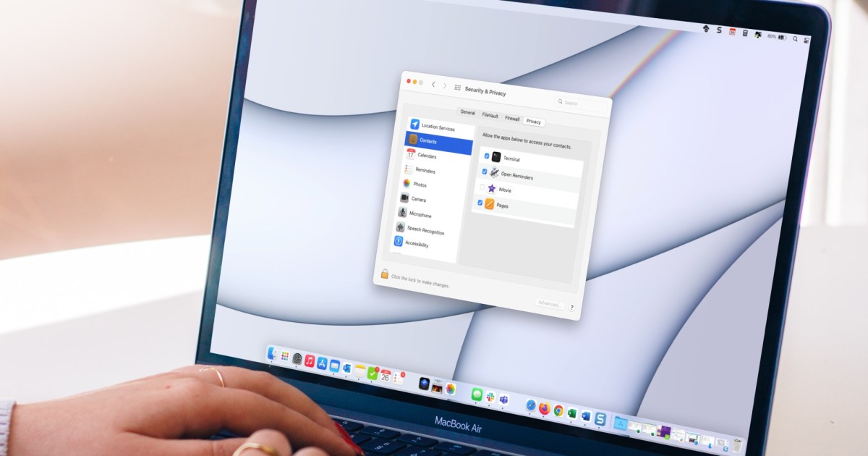
Task: Open Slack from the Dock
Action: pyautogui.click(x=490, y=397)
